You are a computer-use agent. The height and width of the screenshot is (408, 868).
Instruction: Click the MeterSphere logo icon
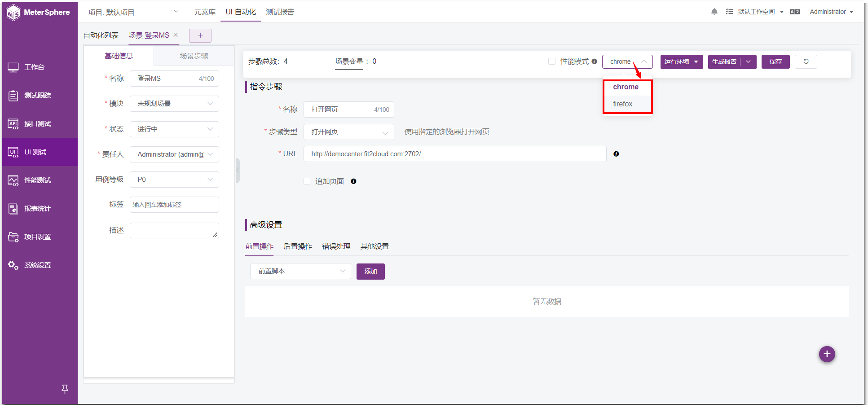tap(13, 13)
